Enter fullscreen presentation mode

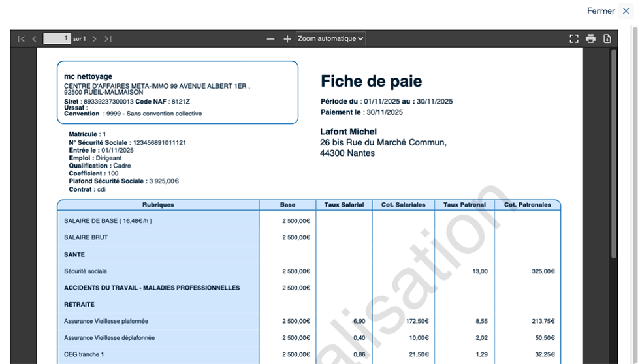click(574, 38)
